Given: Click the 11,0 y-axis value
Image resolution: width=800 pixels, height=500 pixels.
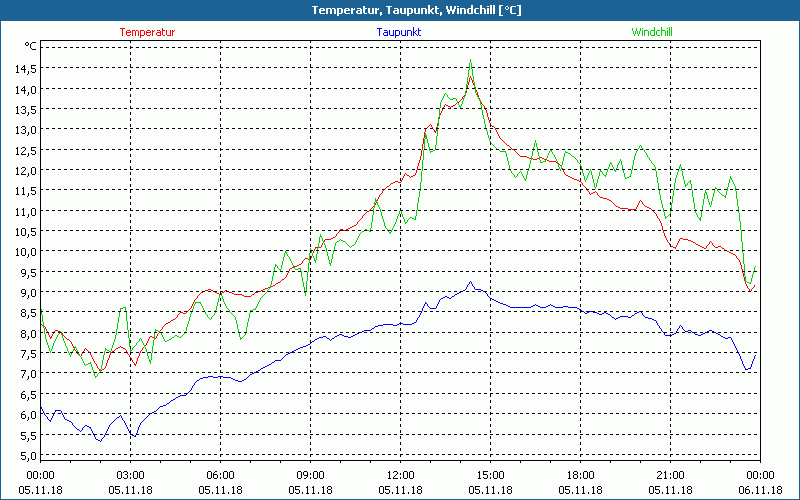Looking at the screenshot, I should [x=26, y=211].
